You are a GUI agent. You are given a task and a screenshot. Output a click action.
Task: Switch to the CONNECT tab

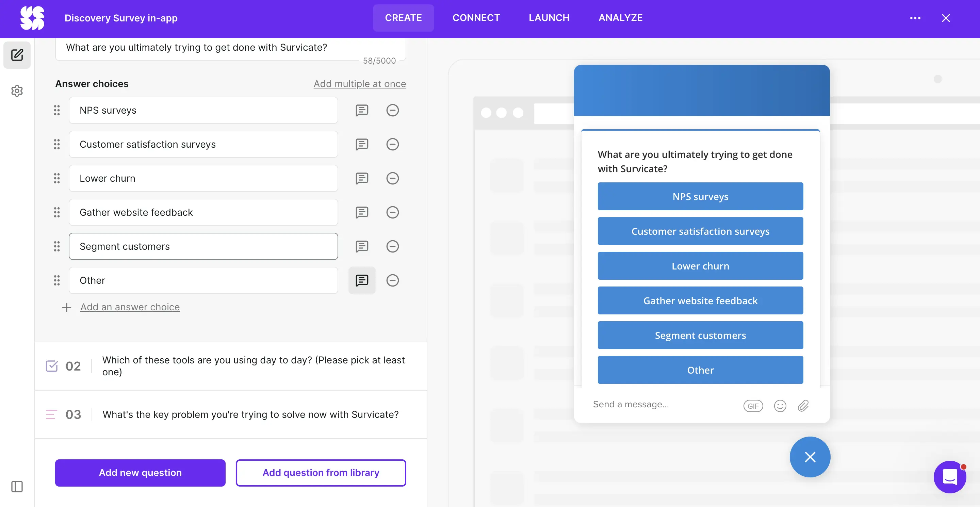(x=476, y=18)
